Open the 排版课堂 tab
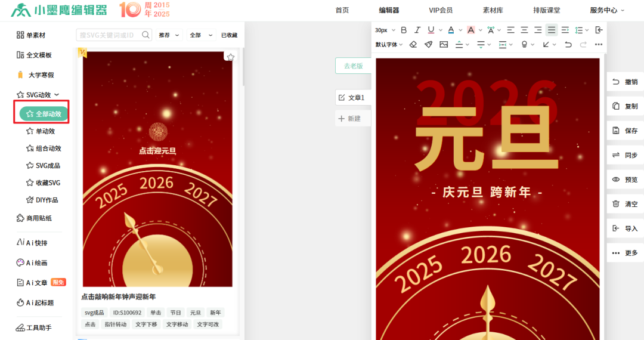The width and height of the screenshot is (644, 340). click(547, 10)
